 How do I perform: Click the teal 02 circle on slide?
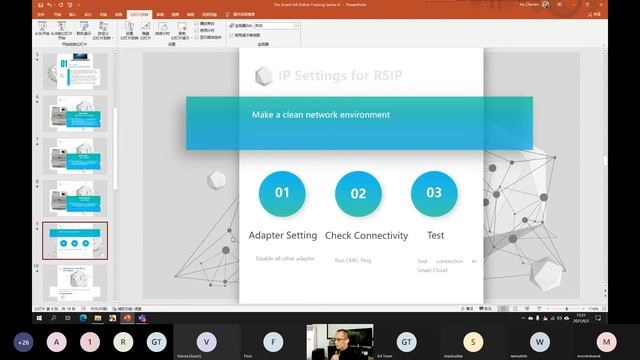click(x=358, y=193)
